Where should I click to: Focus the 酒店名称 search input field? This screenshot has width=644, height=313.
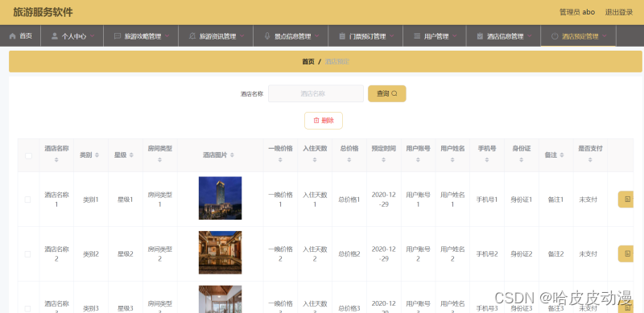(x=316, y=93)
